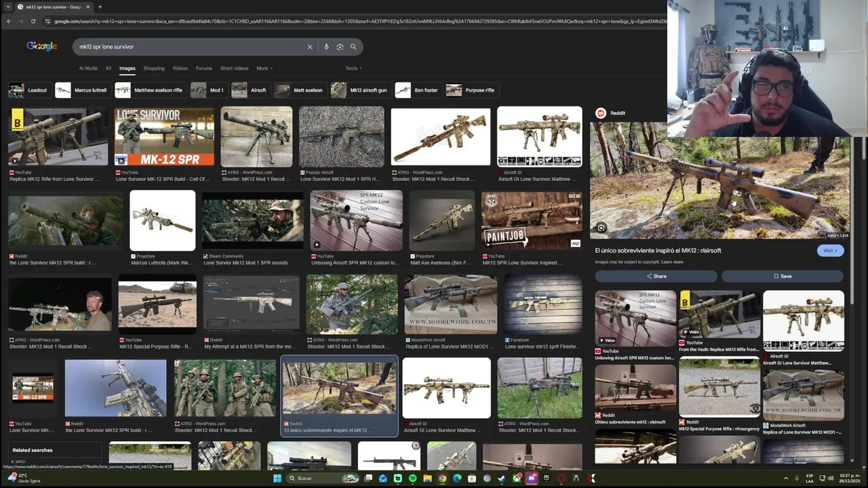
Task: Open the tab search chevron in the title bar
Action: pos(8,7)
